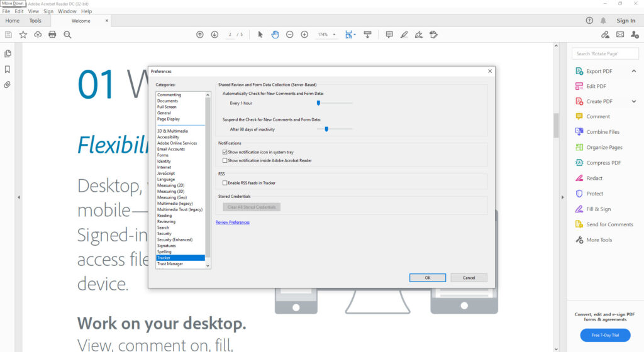
Task: Click the read mode keyboard icon
Action: [367, 35]
